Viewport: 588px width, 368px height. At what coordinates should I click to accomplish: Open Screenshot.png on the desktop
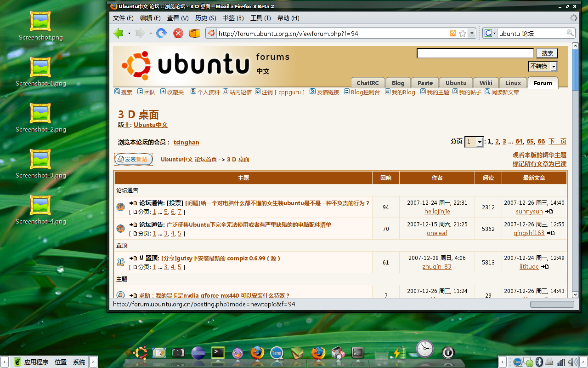pos(40,26)
